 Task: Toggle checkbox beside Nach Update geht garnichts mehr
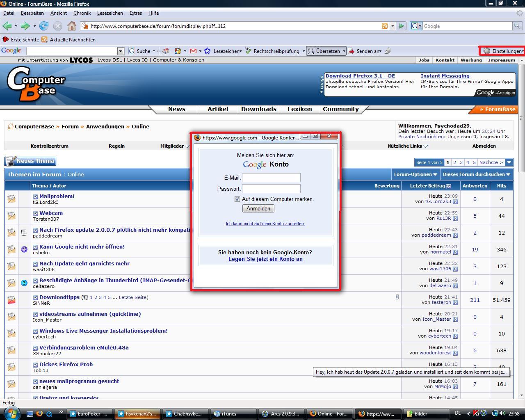[x=35, y=264]
